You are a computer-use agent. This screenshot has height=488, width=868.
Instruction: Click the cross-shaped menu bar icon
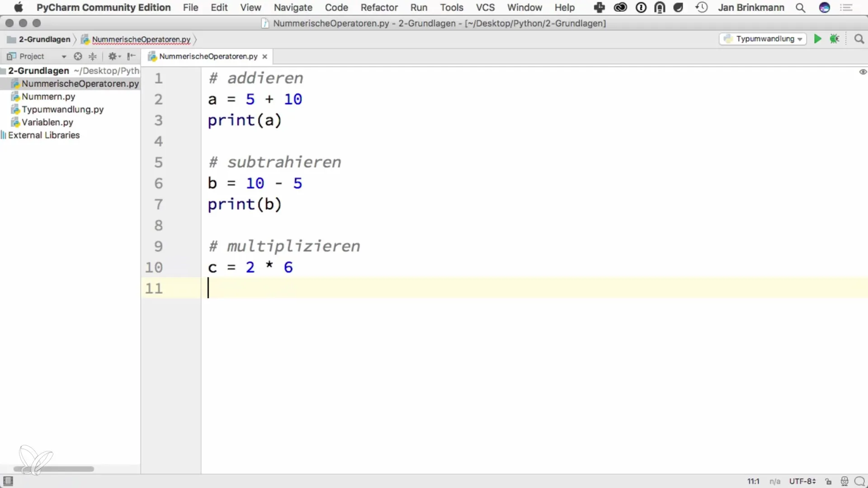coord(599,8)
